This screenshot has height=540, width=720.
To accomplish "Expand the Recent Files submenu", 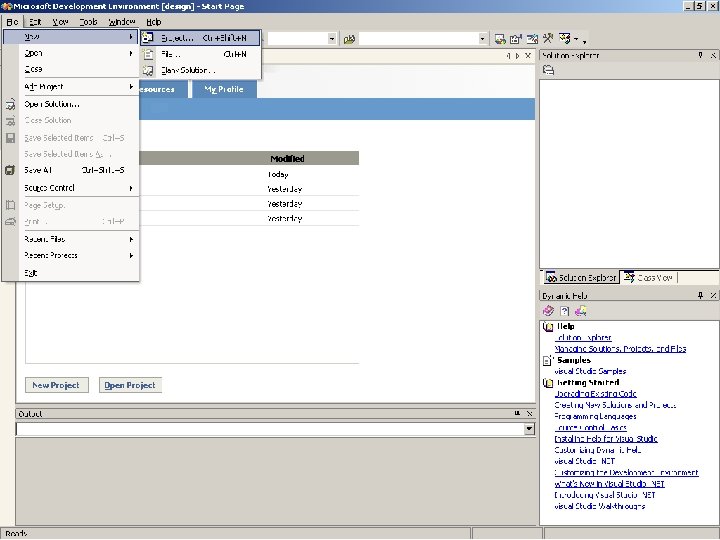I will click(x=71, y=239).
